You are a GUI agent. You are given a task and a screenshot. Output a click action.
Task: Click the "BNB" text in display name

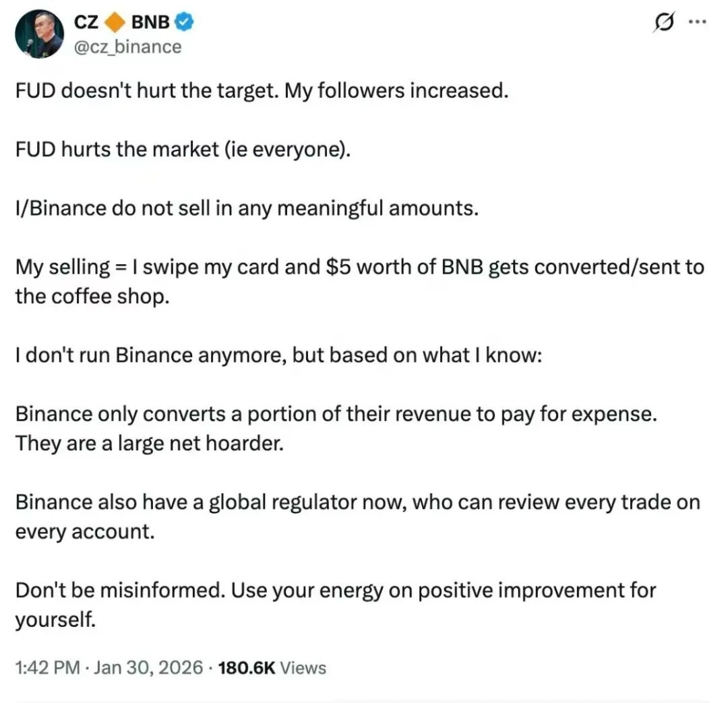151,22
